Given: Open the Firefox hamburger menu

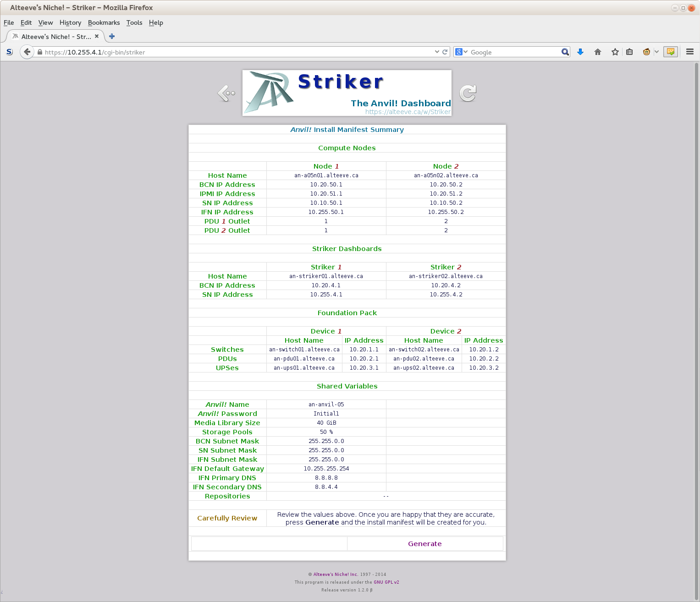Looking at the screenshot, I should point(690,52).
